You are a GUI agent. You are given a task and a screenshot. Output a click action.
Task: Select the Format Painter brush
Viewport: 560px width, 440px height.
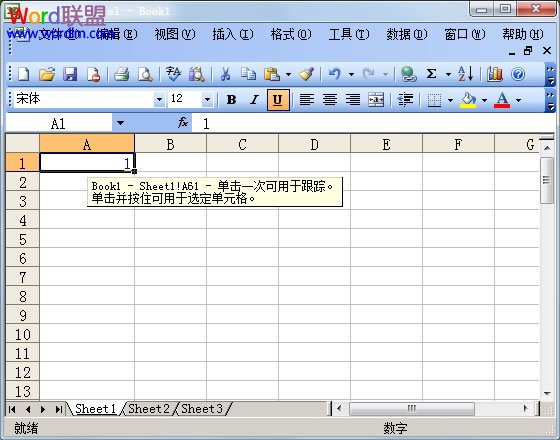pyautogui.click(x=306, y=74)
